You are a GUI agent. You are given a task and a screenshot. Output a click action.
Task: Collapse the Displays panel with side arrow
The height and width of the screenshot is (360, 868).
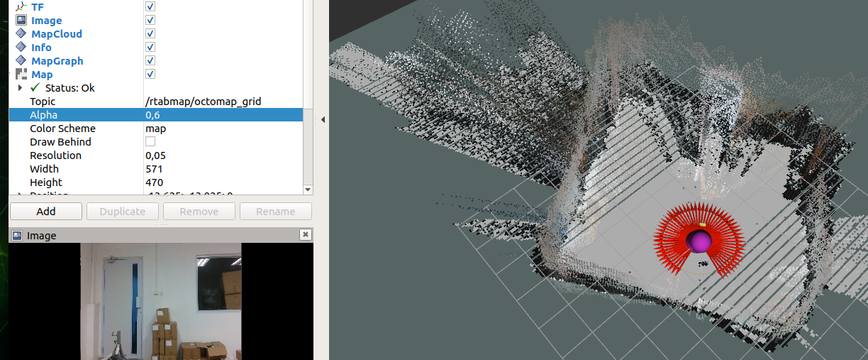323,120
